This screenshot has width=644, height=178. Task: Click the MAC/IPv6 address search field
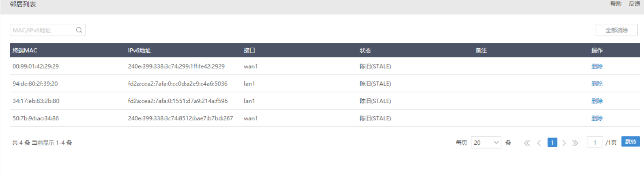coord(43,30)
